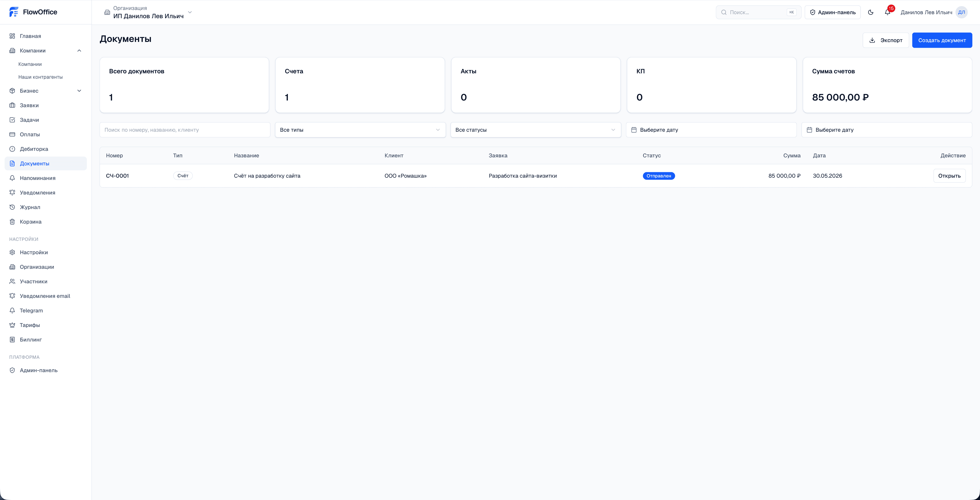Click the Бизнес cube icon
This screenshot has width=980, height=500.
(x=12, y=91)
